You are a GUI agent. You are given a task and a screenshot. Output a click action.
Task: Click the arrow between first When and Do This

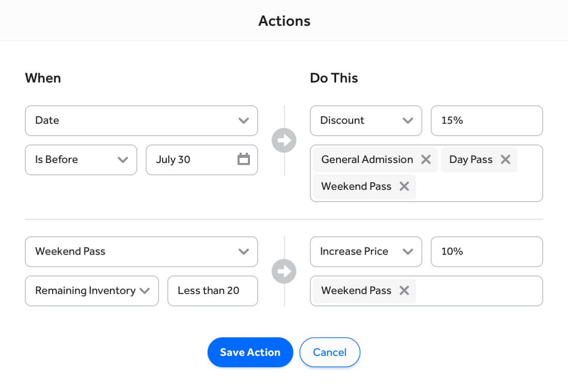[284, 140]
